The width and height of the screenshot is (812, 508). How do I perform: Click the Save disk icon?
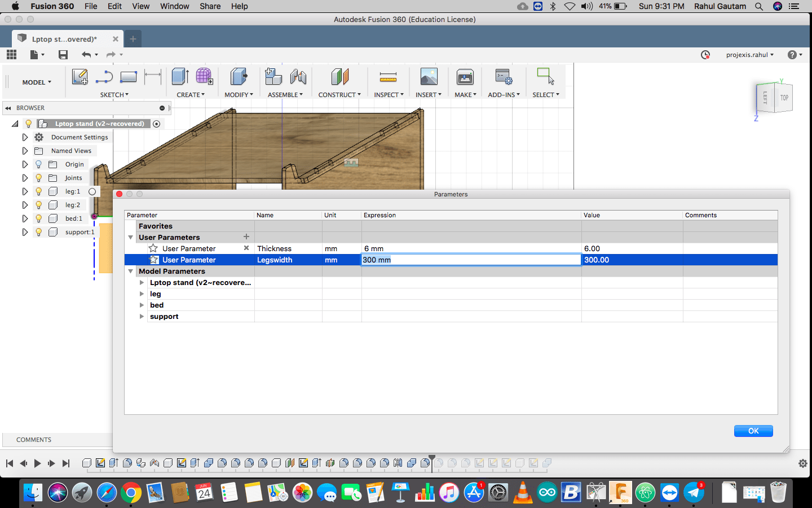pos(63,54)
